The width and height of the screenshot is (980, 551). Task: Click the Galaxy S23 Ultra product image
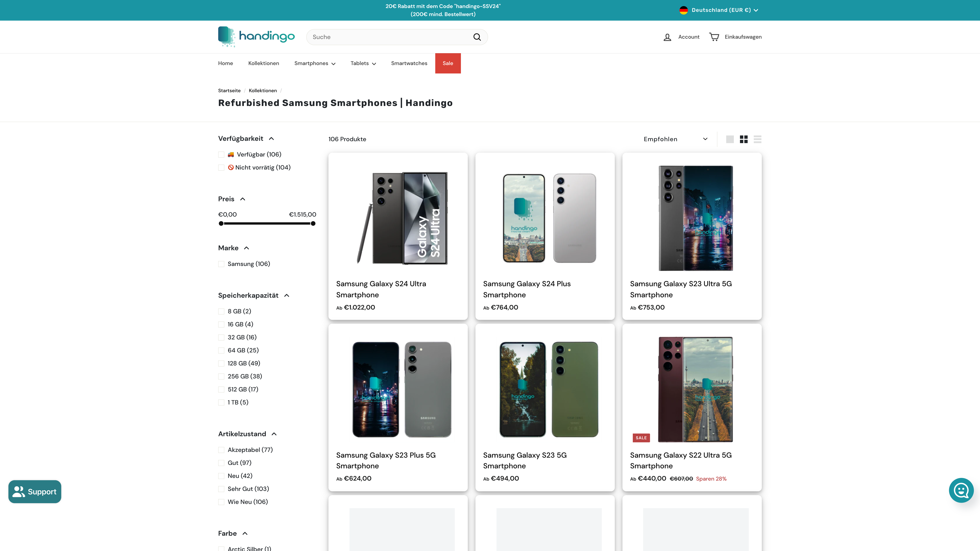point(695,218)
